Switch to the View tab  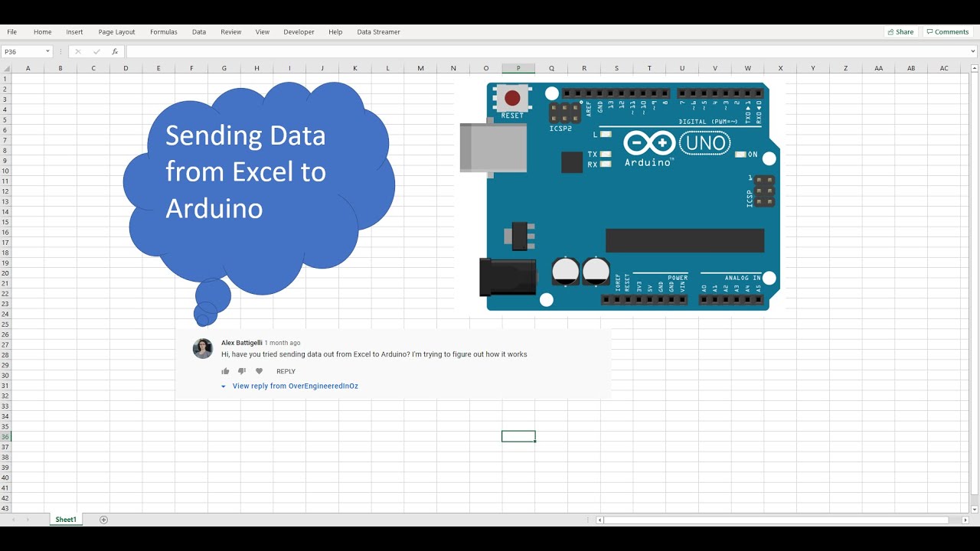pos(263,32)
